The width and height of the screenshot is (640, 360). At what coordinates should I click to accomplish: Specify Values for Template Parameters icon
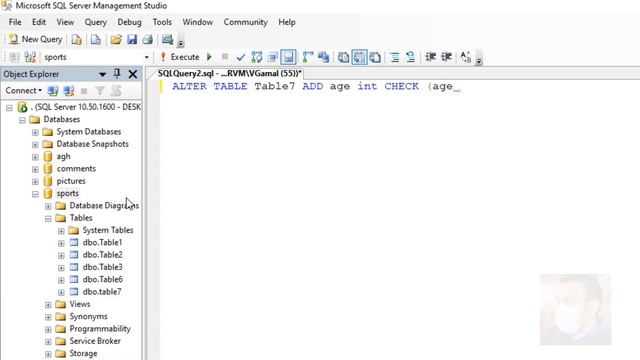tap(465, 57)
